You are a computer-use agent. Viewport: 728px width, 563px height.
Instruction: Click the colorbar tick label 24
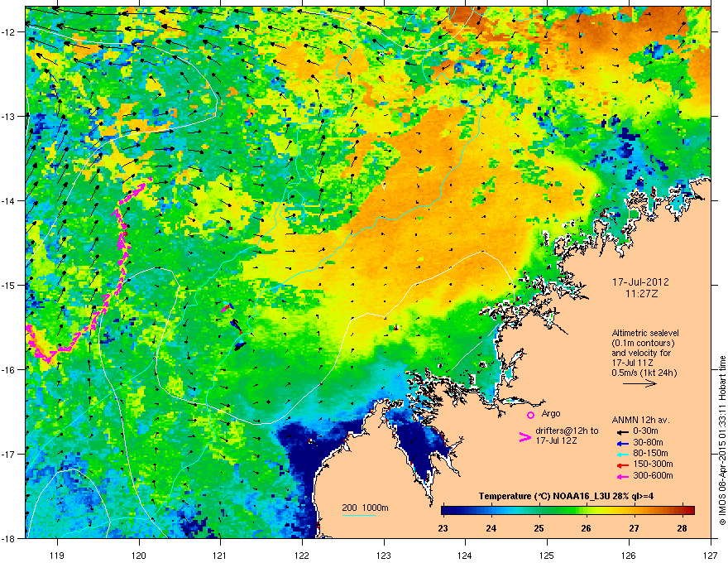(491, 528)
